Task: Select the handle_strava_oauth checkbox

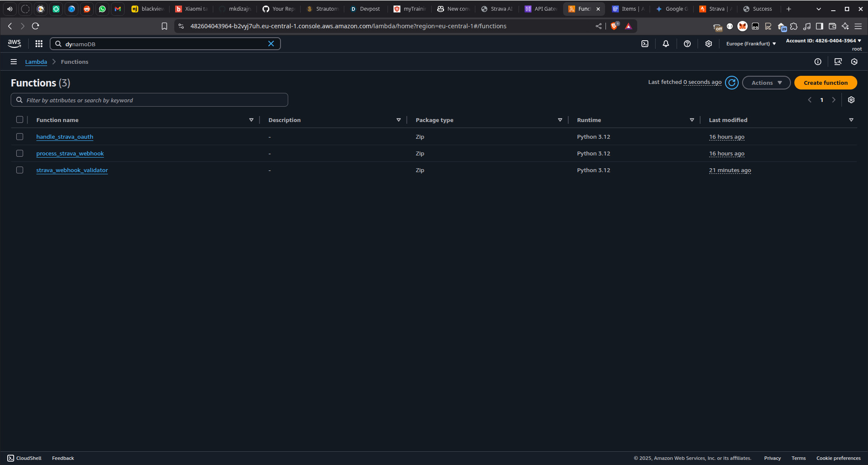Action: (x=20, y=137)
